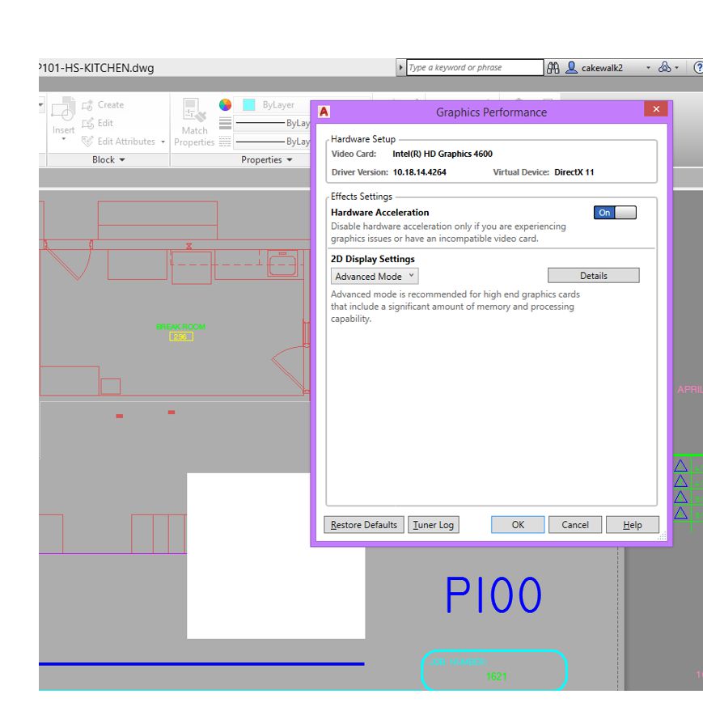
Task: Open the Autodesk Exchange icon
Action: point(666,67)
